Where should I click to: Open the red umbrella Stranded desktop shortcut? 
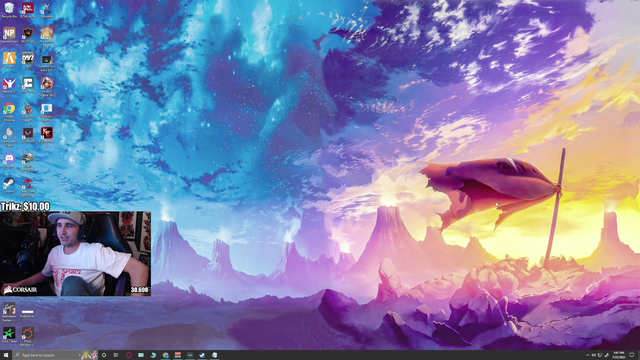(28, 186)
